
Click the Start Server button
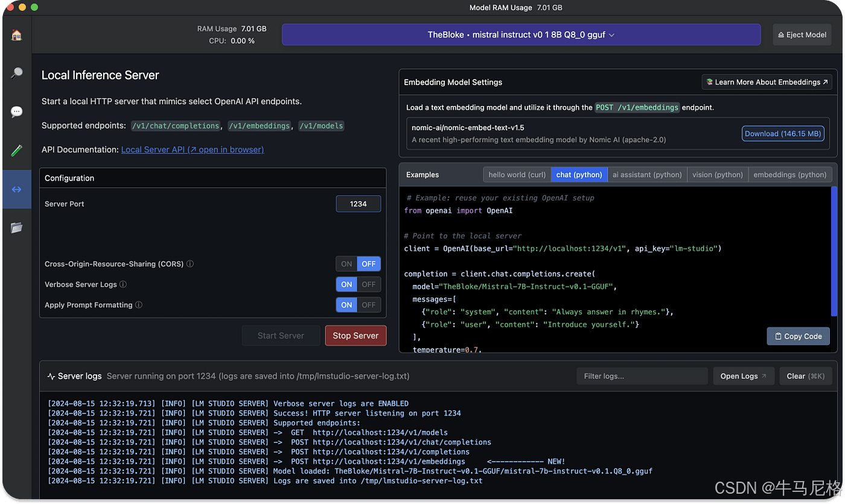(x=281, y=336)
